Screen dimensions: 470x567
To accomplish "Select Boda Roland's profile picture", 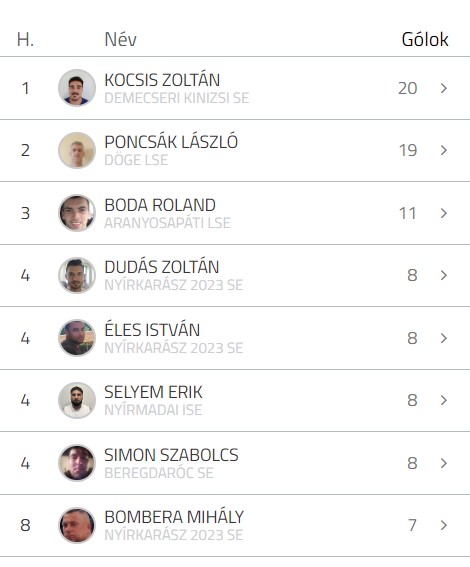I will 77,213.
